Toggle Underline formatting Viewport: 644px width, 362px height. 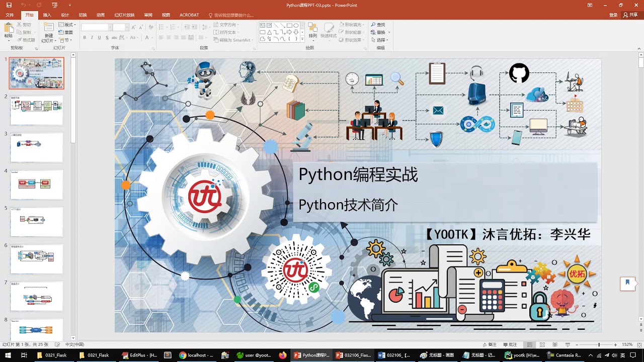(x=100, y=38)
